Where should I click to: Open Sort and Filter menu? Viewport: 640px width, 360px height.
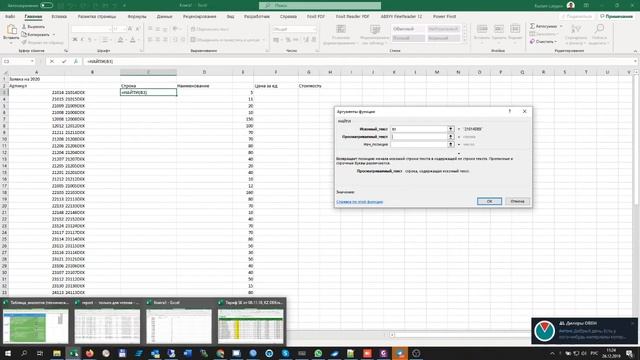pyautogui.click(x=576, y=34)
